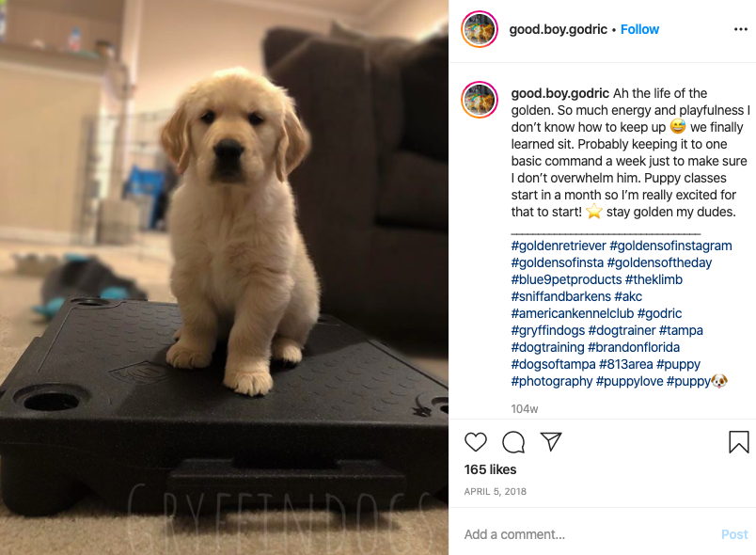
Task: Click the caption profile avatar icon
Action: [x=480, y=100]
